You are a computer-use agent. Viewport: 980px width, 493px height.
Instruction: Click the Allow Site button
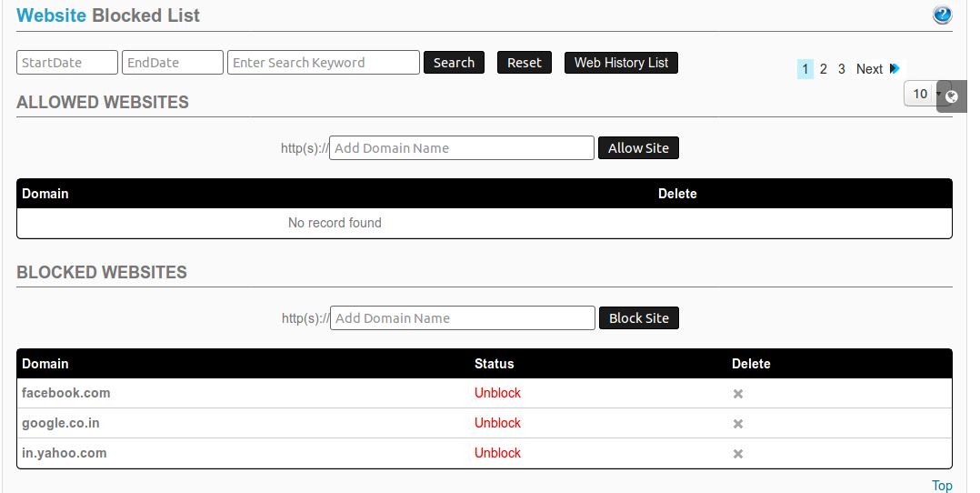[x=638, y=148]
